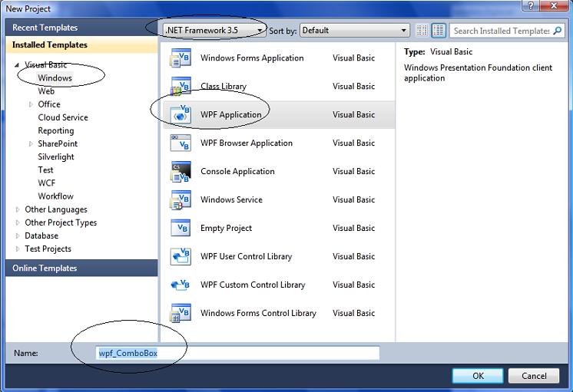Open the .NET Framework version dropdown
The height and width of the screenshot is (392, 573).
(x=213, y=31)
